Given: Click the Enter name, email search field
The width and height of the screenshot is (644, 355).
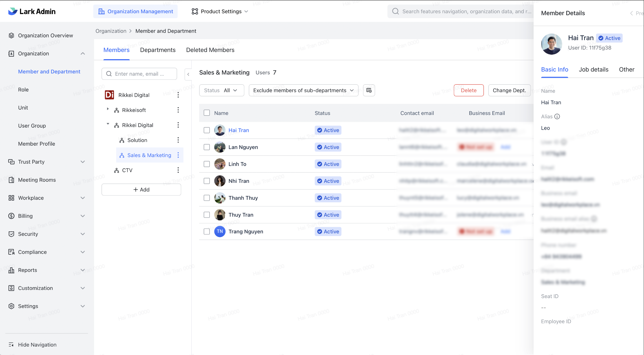Looking at the screenshot, I should [139, 74].
